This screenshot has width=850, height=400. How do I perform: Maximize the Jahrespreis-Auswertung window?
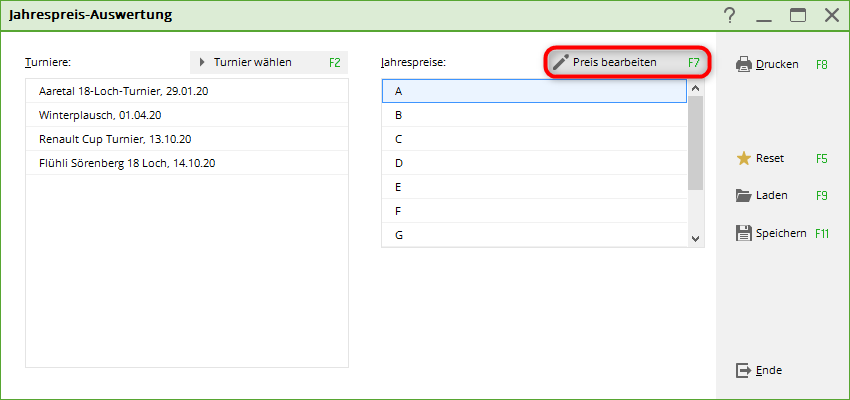click(x=797, y=15)
